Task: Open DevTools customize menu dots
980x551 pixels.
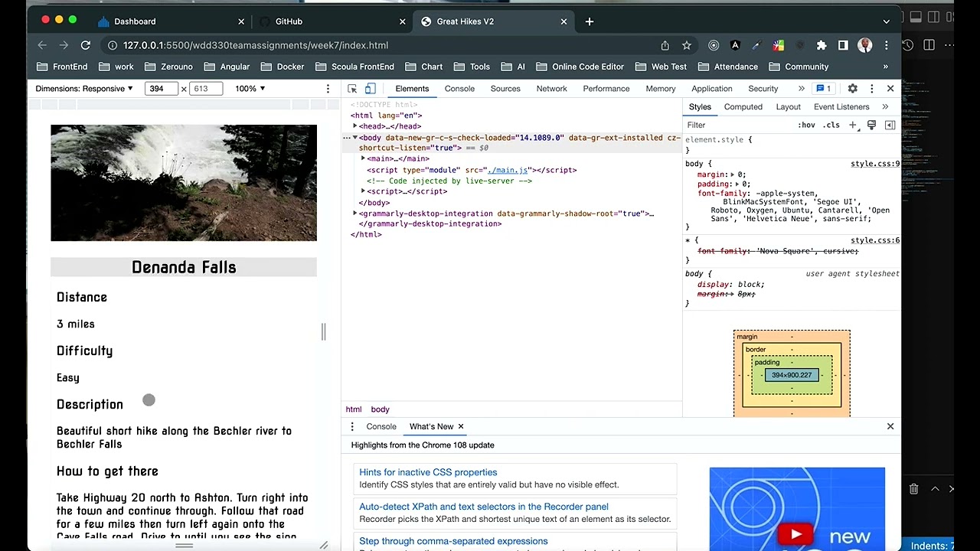Action: 871,89
